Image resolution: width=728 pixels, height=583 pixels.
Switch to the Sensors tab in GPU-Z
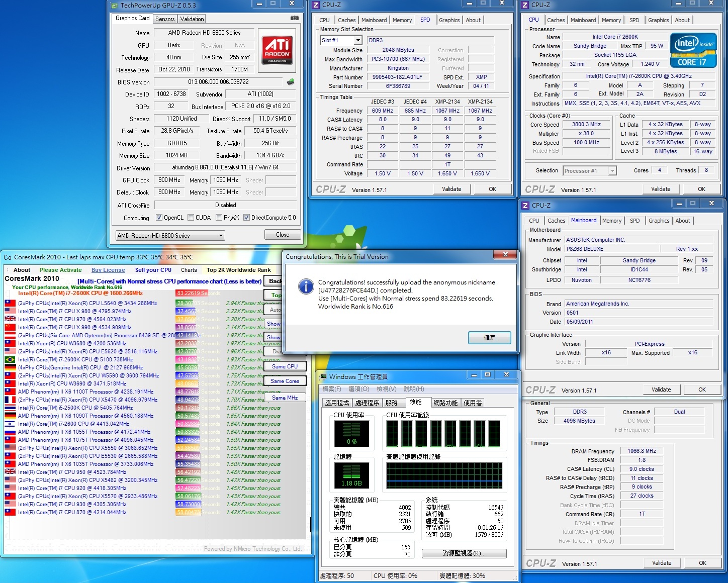click(165, 19)
